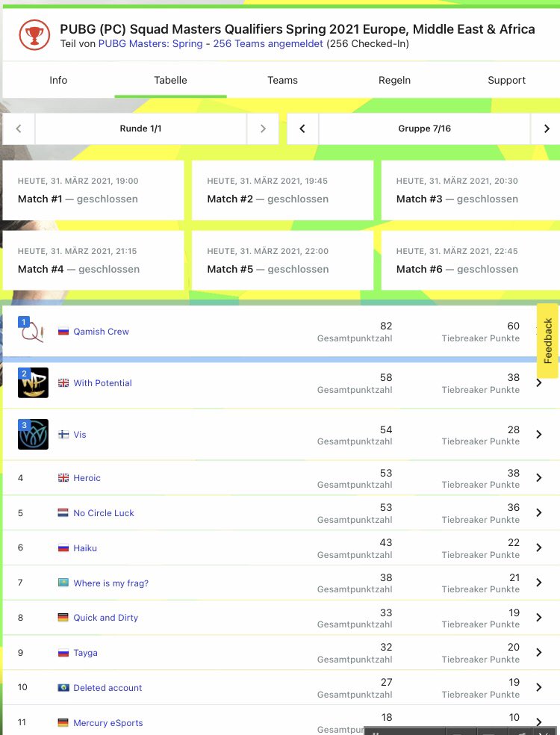Screen dimensions: 560x735
Task: Expand Deleted account row chevron
Action: click(539, 687)
